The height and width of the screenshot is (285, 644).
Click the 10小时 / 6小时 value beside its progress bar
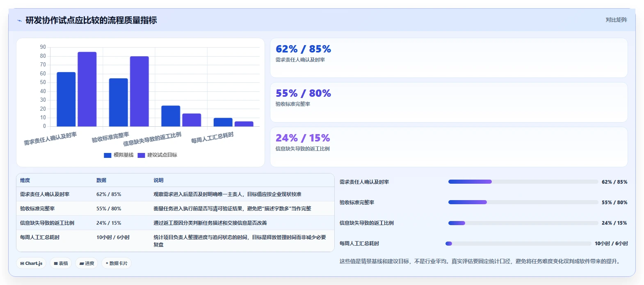(x=611, y=244)
